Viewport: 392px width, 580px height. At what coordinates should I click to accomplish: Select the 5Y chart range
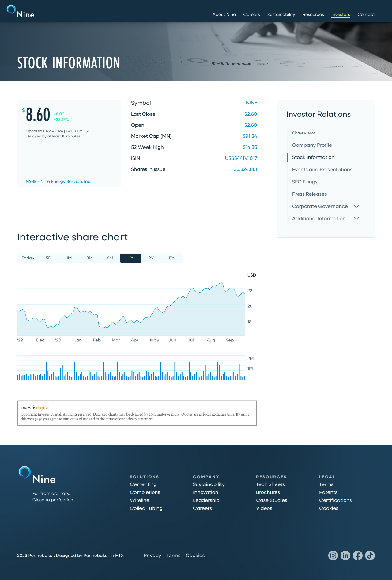pos(171,258)
